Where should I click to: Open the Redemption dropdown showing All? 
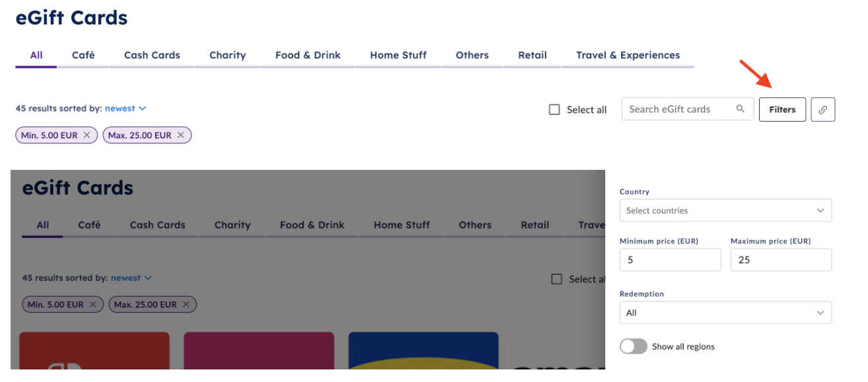pos(725,313)
